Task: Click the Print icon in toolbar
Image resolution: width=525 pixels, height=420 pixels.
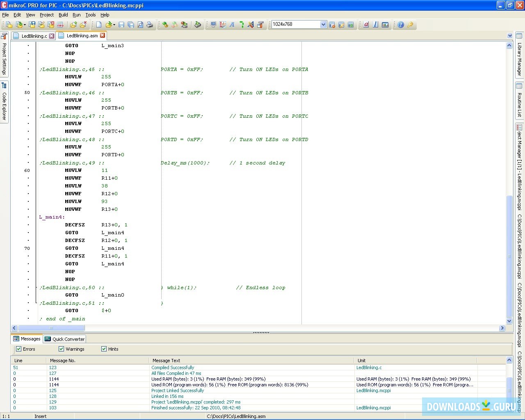Action: tap(150, 25)
